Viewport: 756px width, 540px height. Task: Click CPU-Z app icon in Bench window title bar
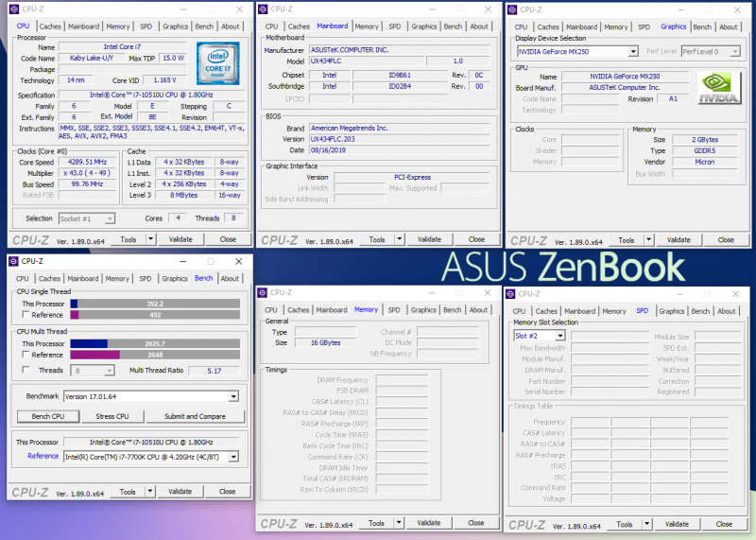click(13, 261)
